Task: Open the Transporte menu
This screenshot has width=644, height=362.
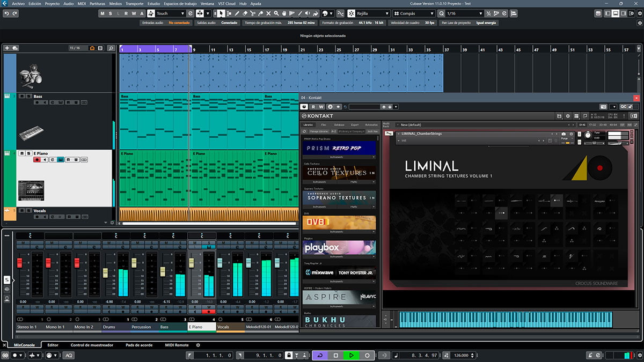Action: click(x=134, y=3)
